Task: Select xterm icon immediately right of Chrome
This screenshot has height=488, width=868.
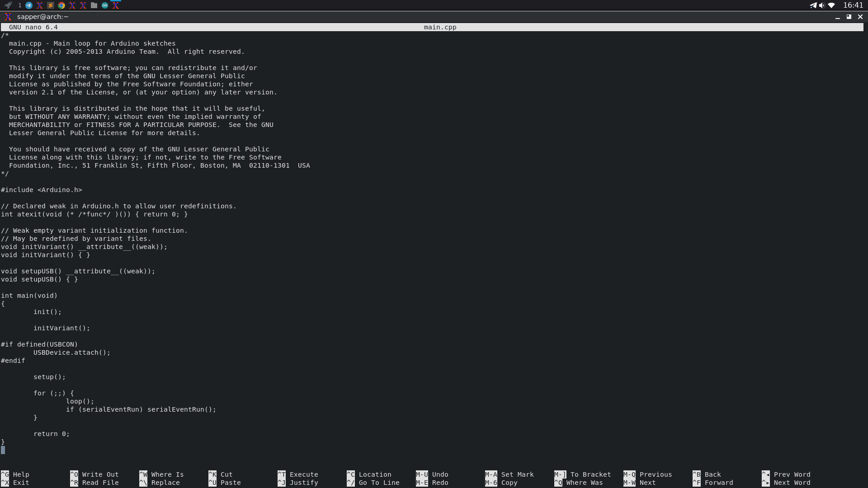Action: pos(72,5)
